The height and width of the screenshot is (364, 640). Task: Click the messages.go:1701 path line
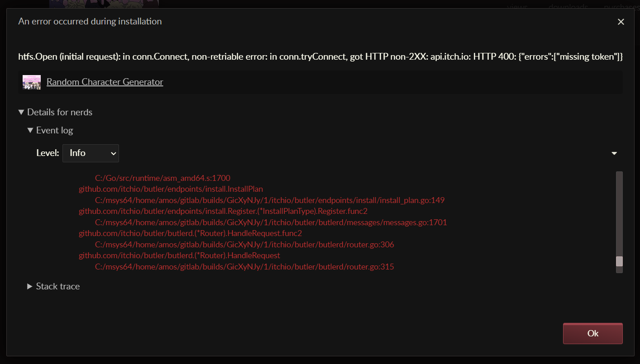[x=271, y=222]
